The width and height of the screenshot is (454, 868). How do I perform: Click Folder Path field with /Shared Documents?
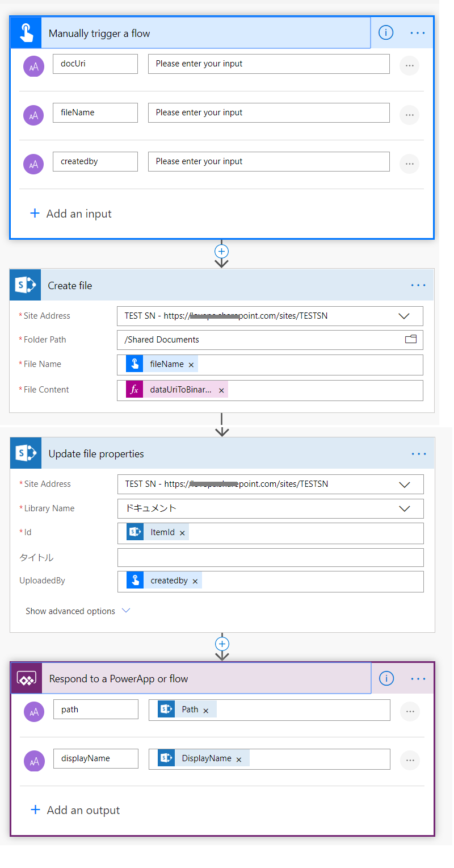click(270, 340)
